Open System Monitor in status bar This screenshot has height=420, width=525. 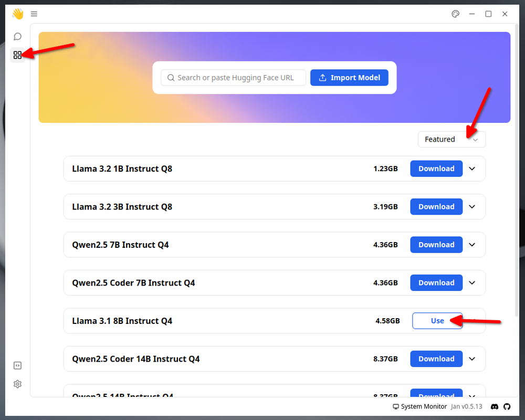(x=419, y=406)
